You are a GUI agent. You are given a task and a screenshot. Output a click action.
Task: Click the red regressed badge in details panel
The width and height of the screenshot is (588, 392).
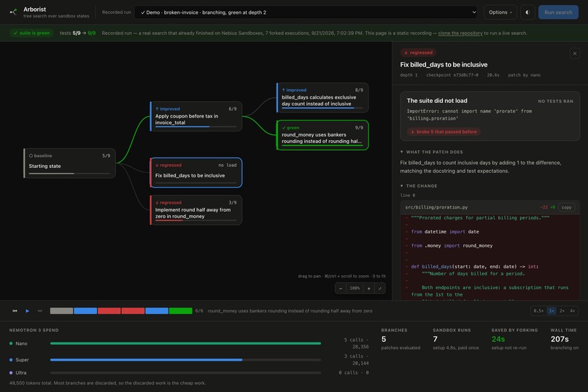click(418, 53)
